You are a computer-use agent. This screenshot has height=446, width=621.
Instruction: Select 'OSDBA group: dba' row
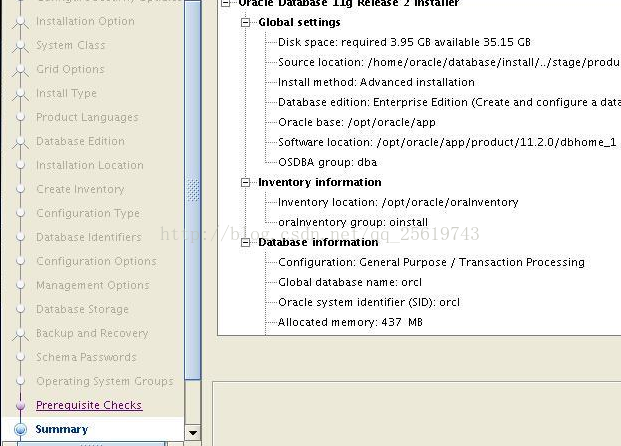[328, 162]
